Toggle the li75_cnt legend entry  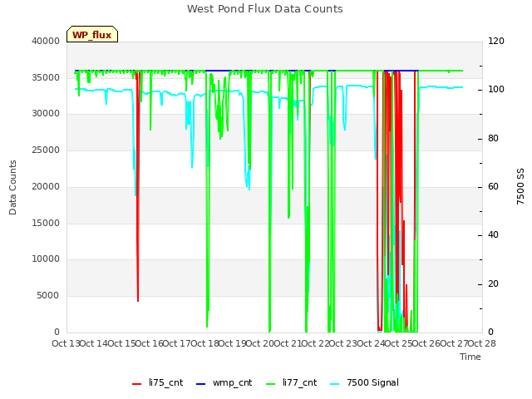[x=158, y=382]
